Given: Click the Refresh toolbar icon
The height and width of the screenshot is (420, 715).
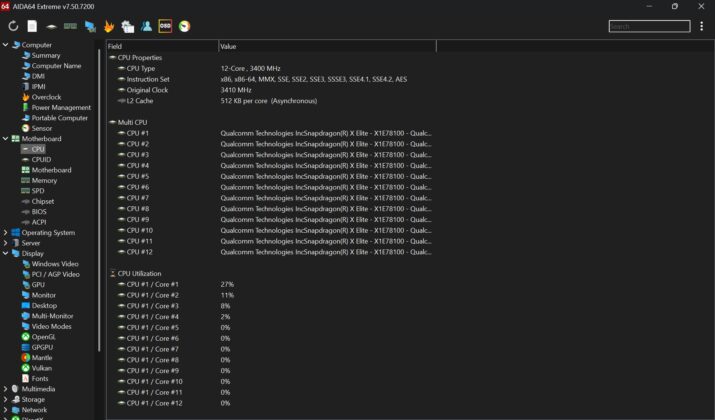Looking at the screenshot, I should point(13,26).
